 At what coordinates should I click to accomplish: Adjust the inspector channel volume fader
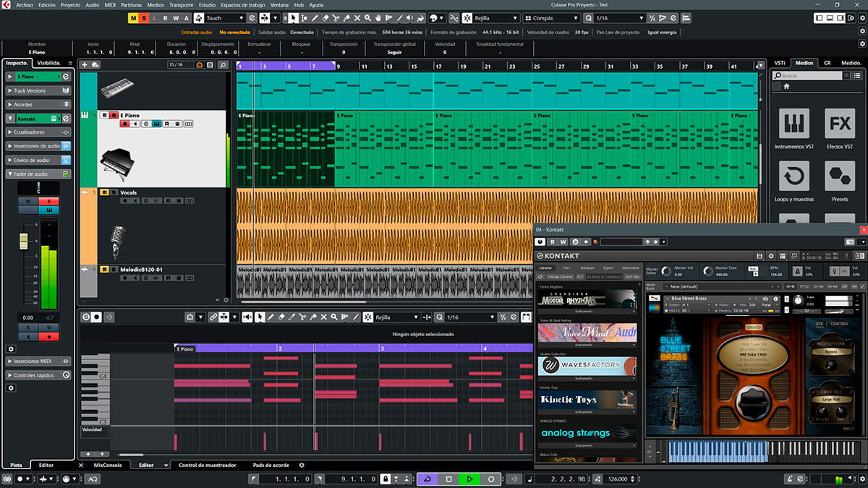pos(24,240)
